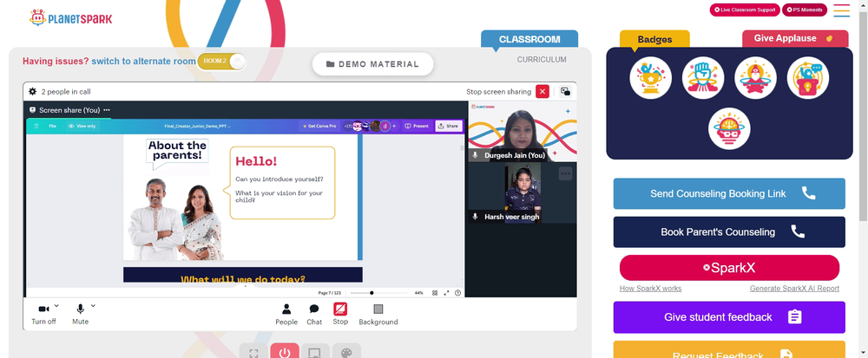Viewport: 868px width, 358px height.
Task: Select the meditation guru badge
Action: pyautogui.click(x=756, y=78)
